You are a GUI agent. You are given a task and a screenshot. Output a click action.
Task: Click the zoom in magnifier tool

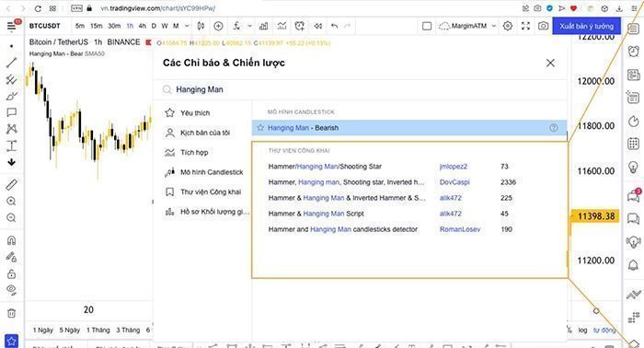(11, 201)
